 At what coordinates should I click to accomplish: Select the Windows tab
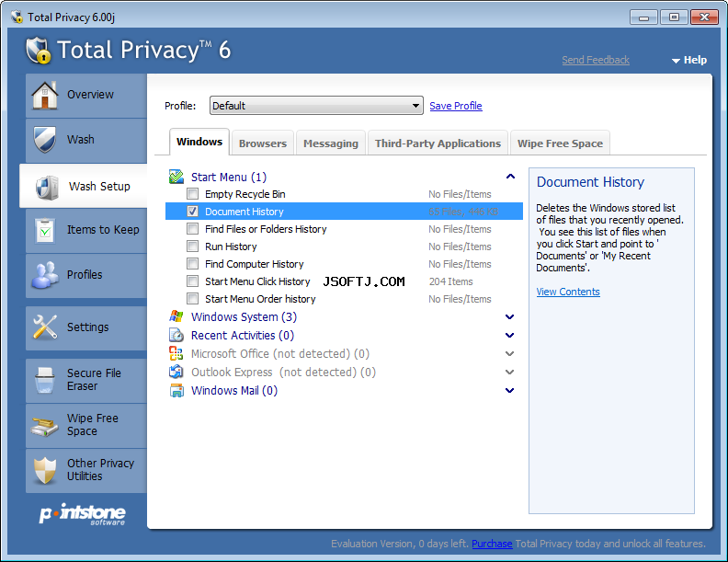199,142
